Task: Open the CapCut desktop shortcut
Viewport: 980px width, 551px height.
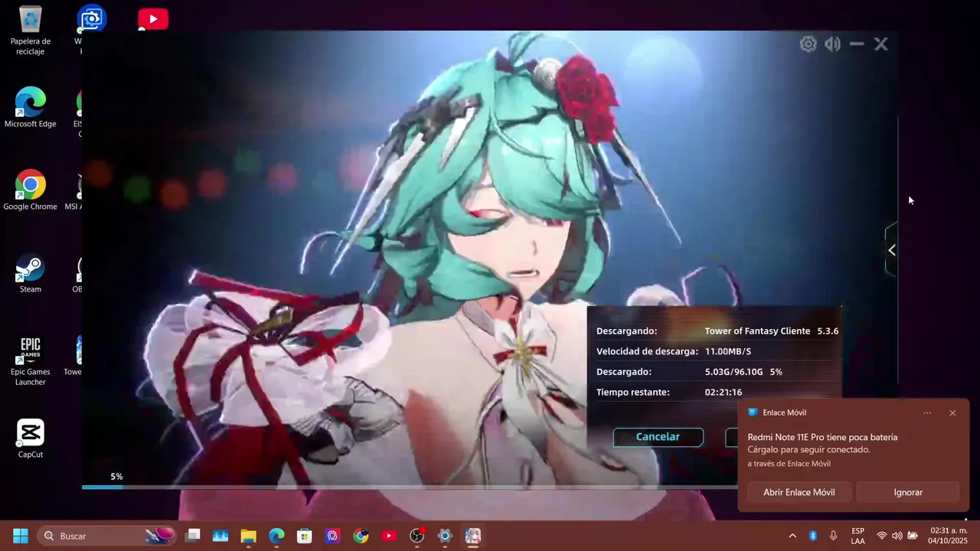Action: click(31, 439)
